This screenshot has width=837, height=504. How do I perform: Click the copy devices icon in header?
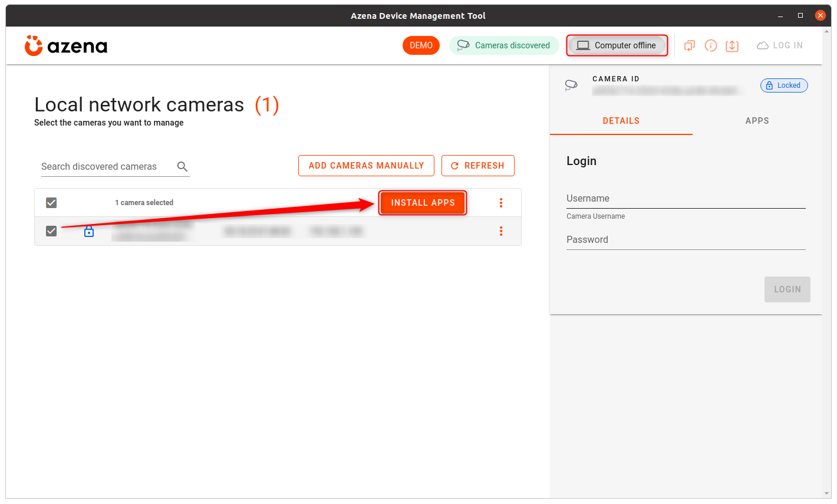(x=690, y=45)
